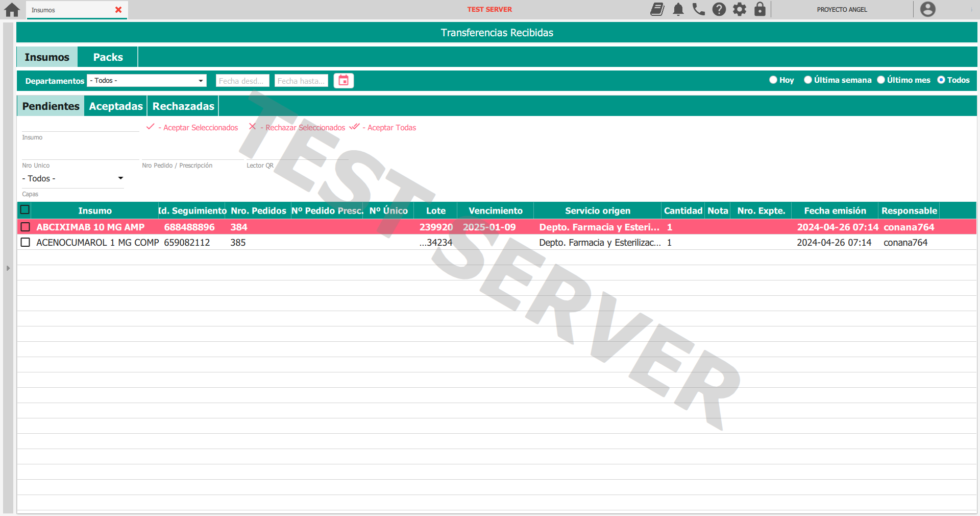Click lot value ...34234
This screenshot has height=516, width=980.
[436, 242]
